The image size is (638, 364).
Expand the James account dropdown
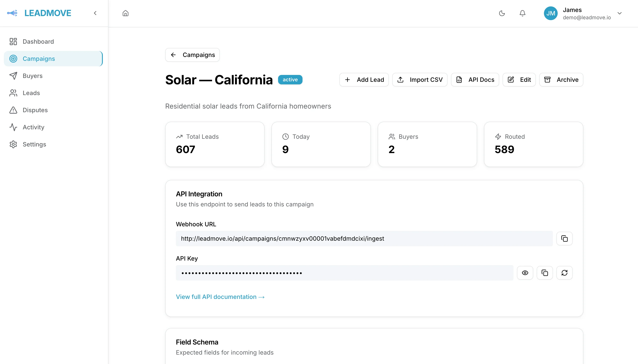coord(620,13)
